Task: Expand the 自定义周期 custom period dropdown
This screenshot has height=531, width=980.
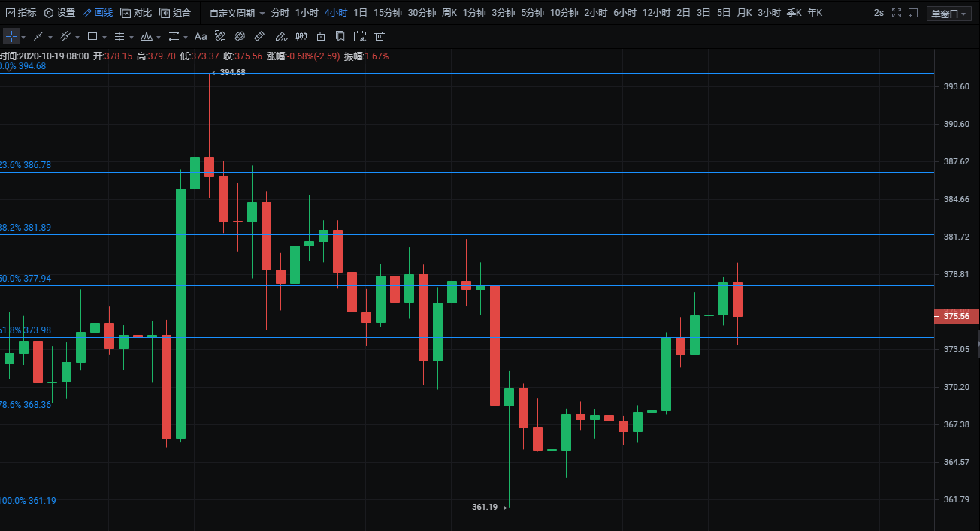Action: click(237, 13)
